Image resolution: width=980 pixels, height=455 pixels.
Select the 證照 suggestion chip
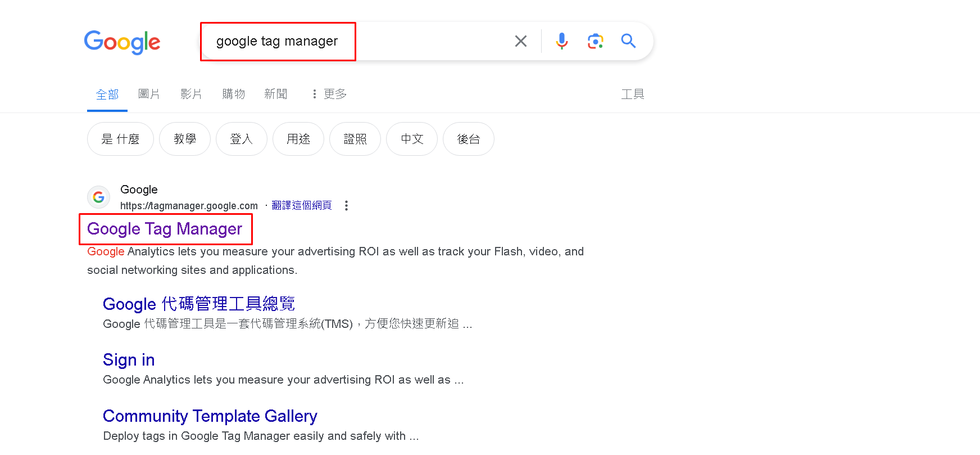click(x=355, y=139)
